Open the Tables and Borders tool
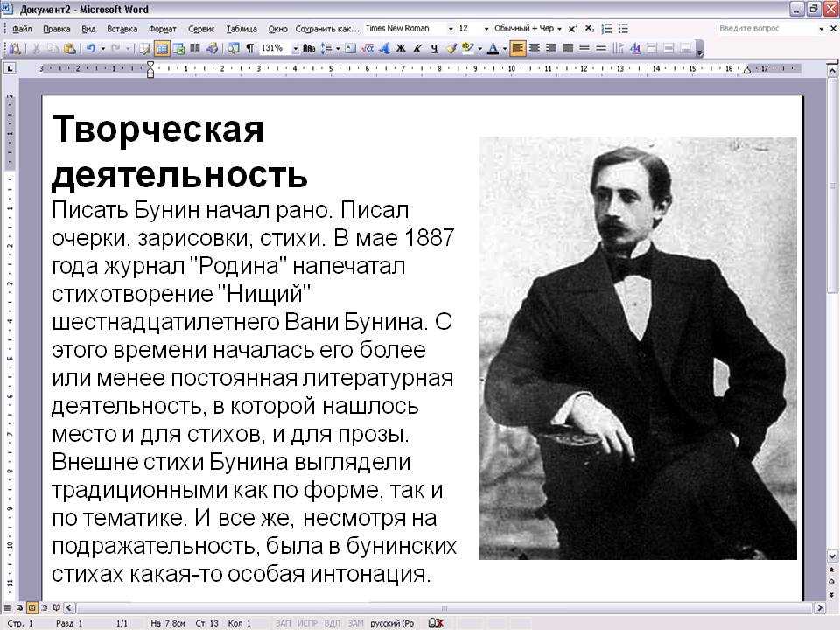 point(144,48)
